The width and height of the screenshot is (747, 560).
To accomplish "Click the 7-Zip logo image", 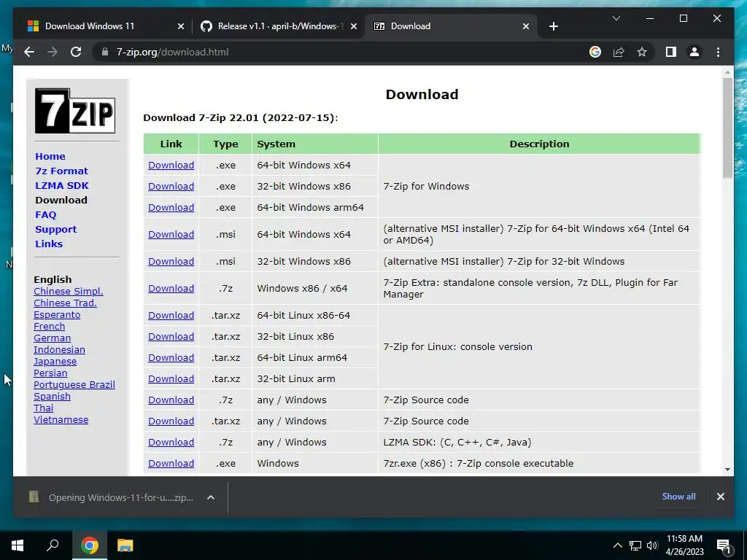I will tap(75, 111).
